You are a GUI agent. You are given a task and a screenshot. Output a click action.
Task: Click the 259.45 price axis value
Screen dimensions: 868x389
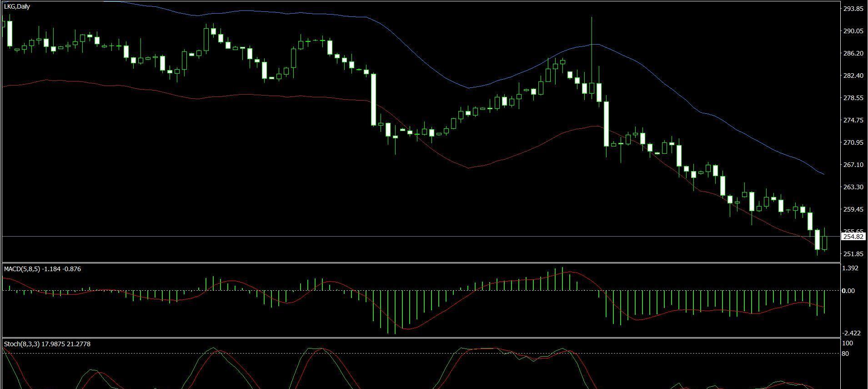point(853,209)
